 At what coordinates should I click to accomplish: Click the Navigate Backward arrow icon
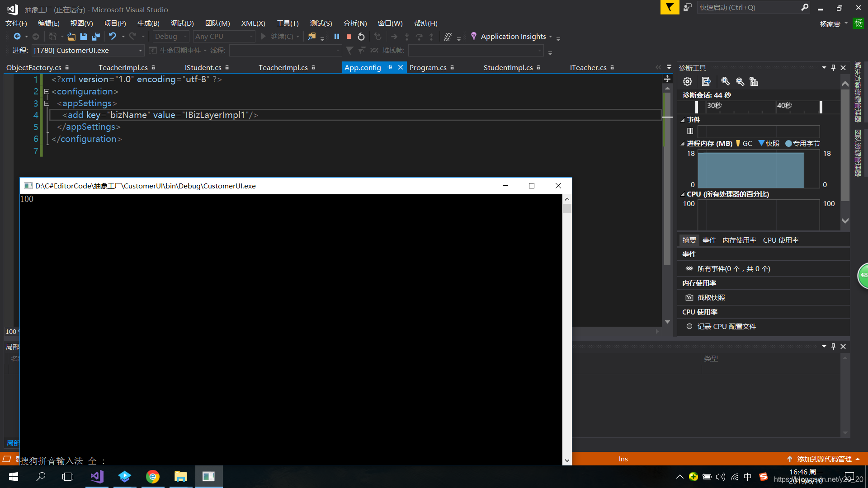click(x=17, y=37)
